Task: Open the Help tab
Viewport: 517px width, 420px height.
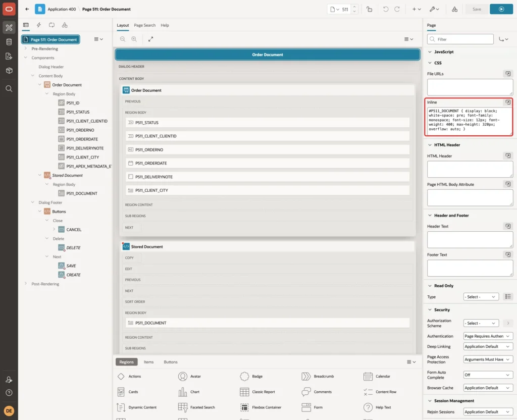Action: pyautogui.click(x=165, y=25)
